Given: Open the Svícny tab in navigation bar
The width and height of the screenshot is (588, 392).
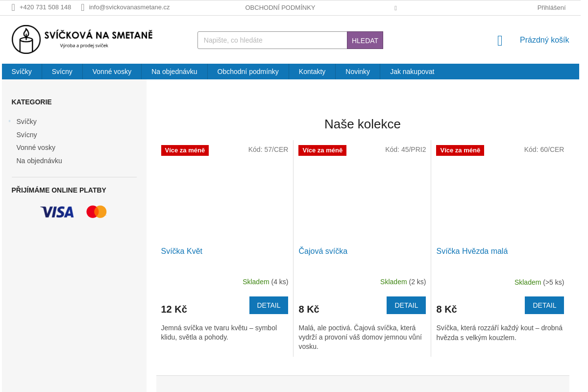Looking at the screenshot, I should click(62, 72).
